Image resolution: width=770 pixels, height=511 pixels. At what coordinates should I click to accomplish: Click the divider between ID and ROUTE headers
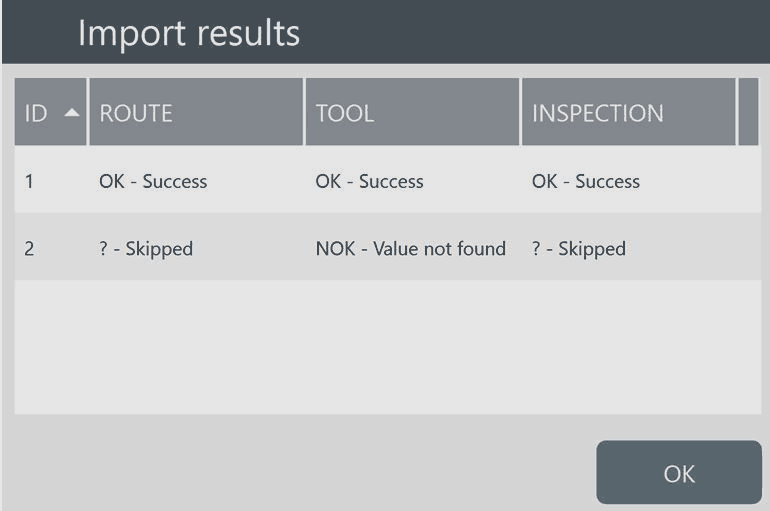[x=88, y=113]
